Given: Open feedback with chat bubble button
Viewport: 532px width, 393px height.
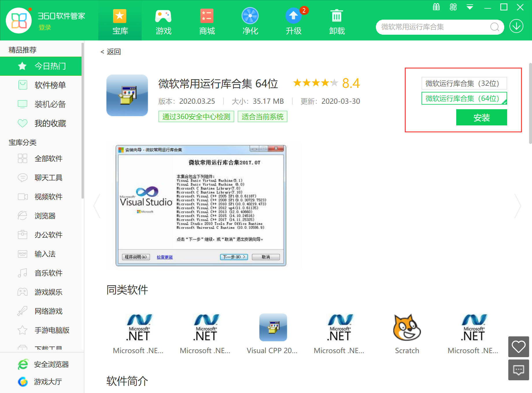Looking at the screenshot, I should point(519,370).
